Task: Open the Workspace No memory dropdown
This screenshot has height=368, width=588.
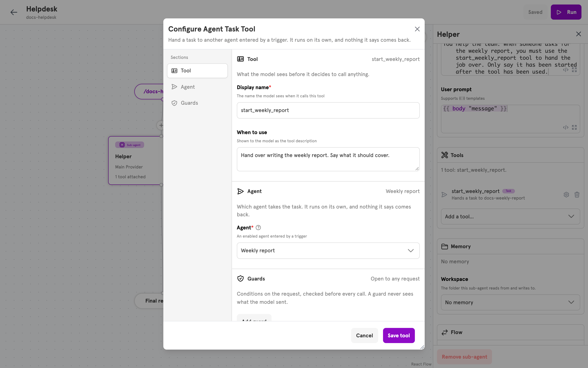Action: click(x=510, y=302)
